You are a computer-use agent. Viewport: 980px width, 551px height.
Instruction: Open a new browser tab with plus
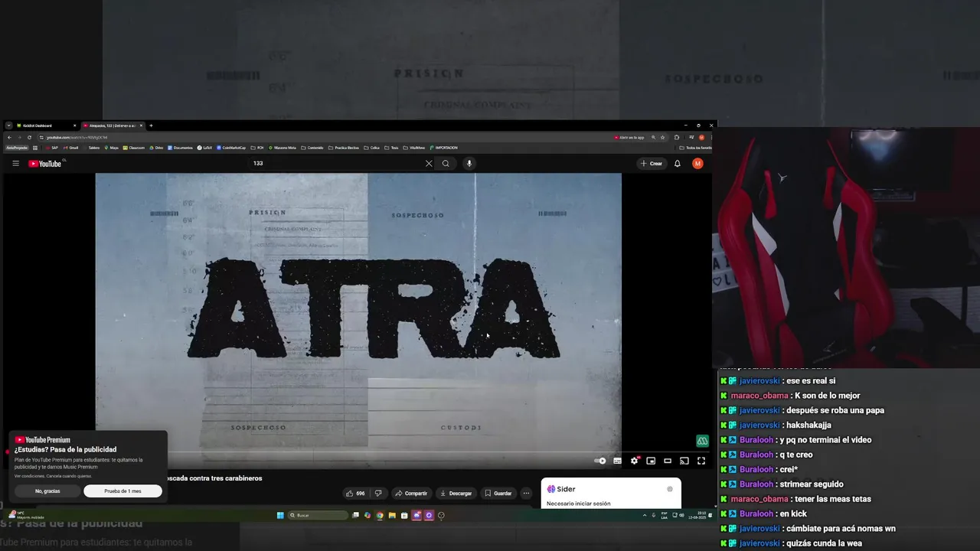point(151,126)
